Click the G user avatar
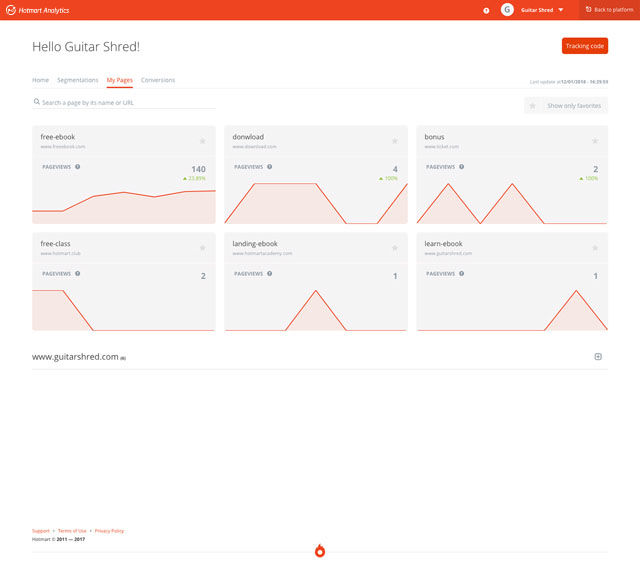 [507, 10]
